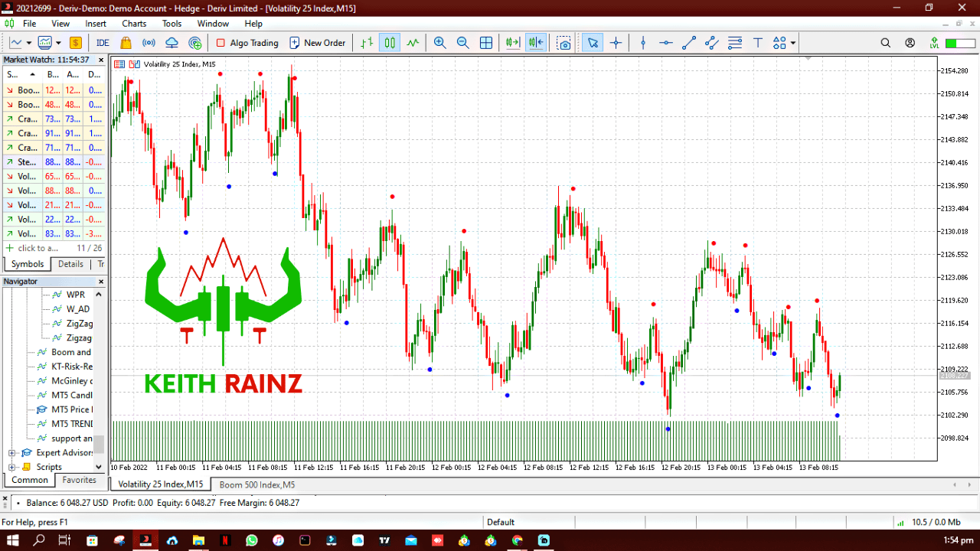Image resolution: width=980 pixels, height=551 pixels.
Task: Click 'click to add' symbol field
Action: pyautogui.click(x=38, y=248)
